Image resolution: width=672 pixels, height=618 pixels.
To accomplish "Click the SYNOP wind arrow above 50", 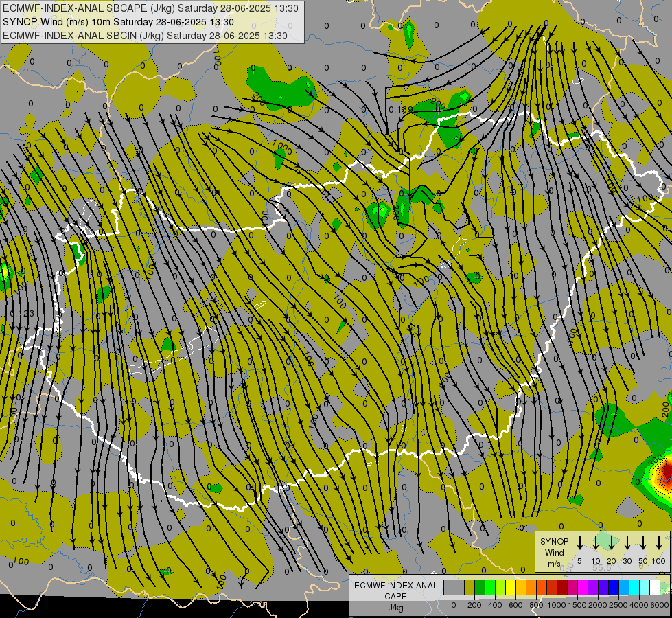I will point(643,543).
